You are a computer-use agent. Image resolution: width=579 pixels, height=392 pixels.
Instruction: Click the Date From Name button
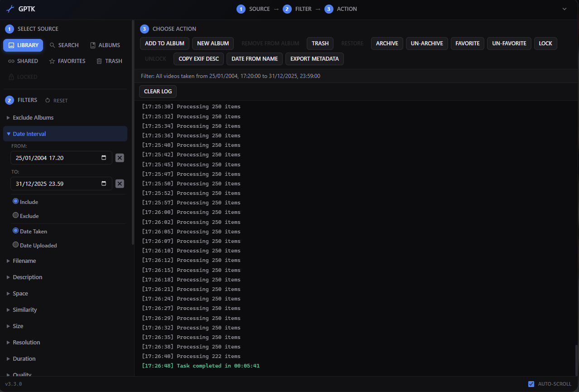click(x=255, y=59)
